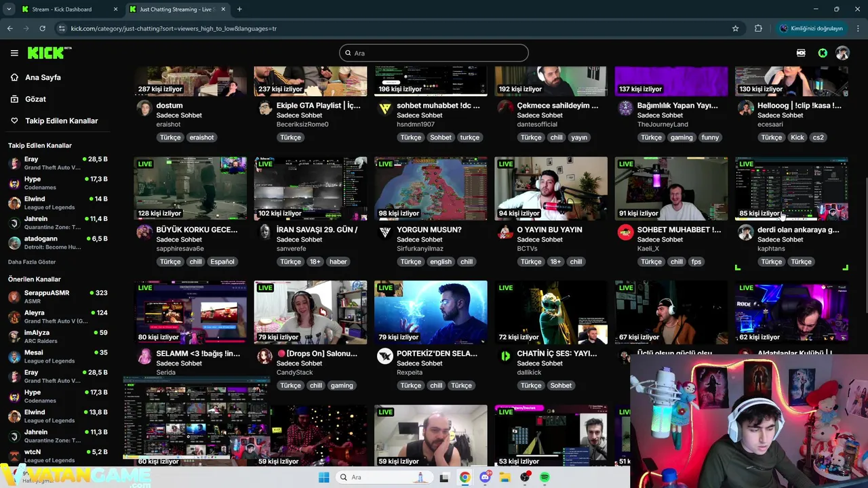Click the Kaeli_X channel avatar
The height and width of the screenshot is (488, 868).
(625, 232)
